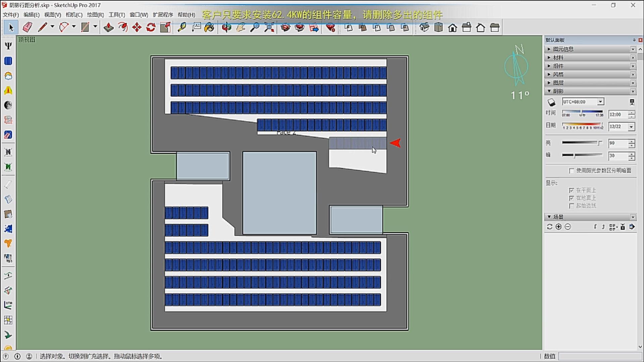Open the 视图(V) menu
The height and width of the screenshot is (362, 644).
53,15
